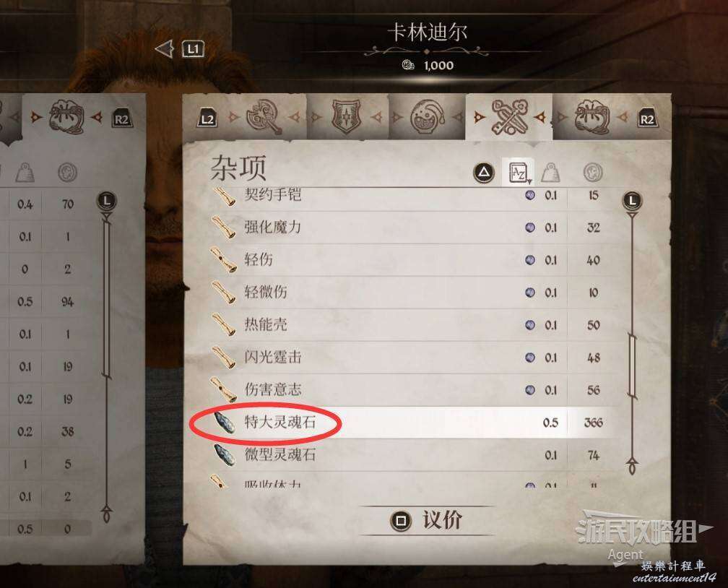The height and width of the screenshot is (588, 728).
Task: Click the merchant list scrollbar handle
Action: [632, 365]
